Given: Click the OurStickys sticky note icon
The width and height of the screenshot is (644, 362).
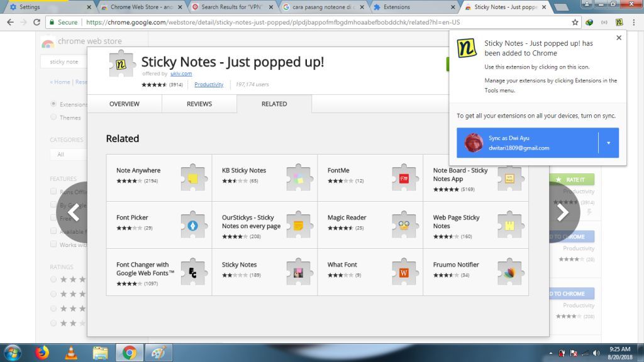Looking at the screenshot, I should (301, 225).
